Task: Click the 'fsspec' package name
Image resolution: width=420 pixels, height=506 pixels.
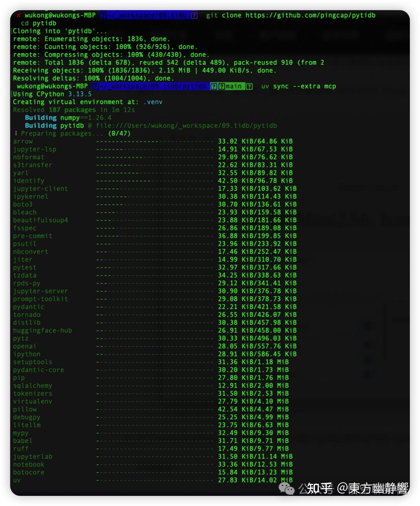Action: [24, 228]
